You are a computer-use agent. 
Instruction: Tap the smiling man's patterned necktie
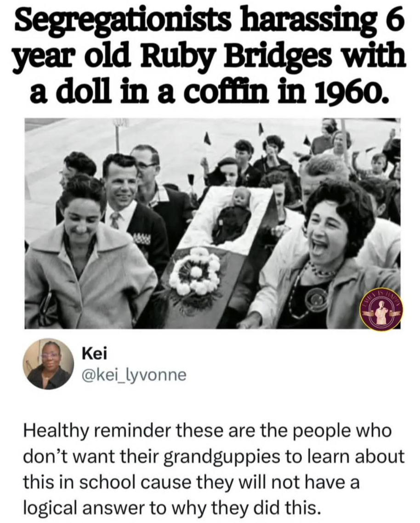114,221
